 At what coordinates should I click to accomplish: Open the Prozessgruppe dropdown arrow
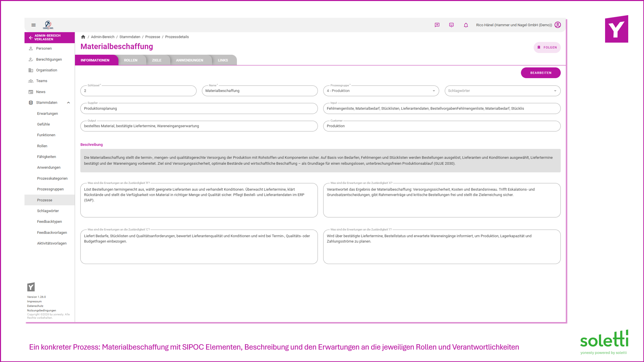click(434, 91)
